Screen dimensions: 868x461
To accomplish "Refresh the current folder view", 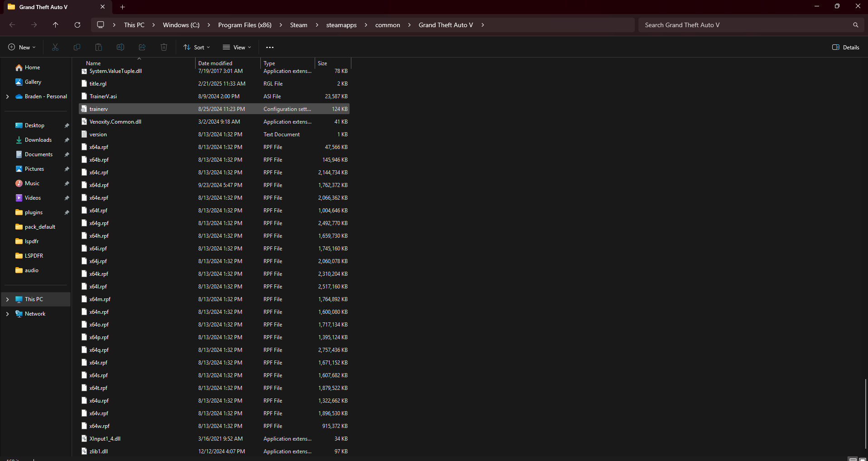I will click(77, 25).
